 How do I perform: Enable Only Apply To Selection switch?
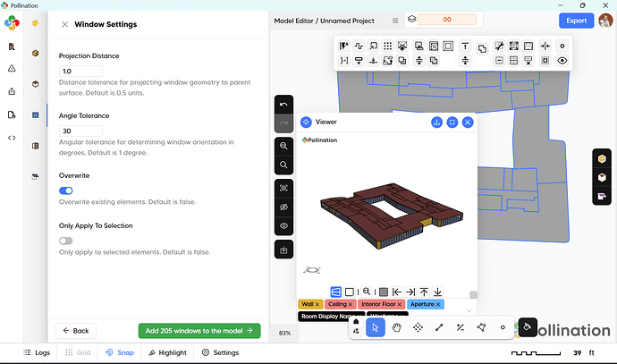click(x=66, y=241)
